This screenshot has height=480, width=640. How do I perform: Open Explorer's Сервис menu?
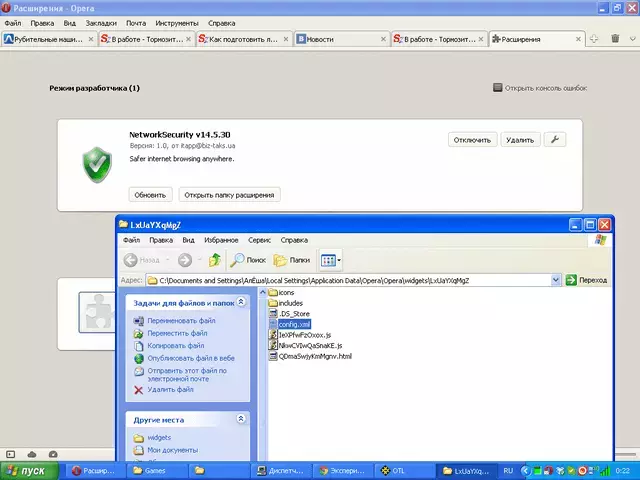(260, 240)
